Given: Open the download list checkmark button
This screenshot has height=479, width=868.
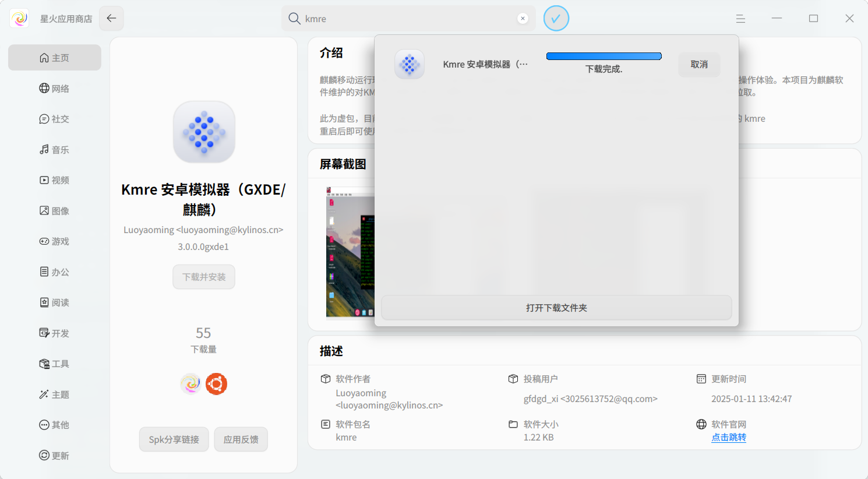Looking at the screenshot, I should [556, 19].
